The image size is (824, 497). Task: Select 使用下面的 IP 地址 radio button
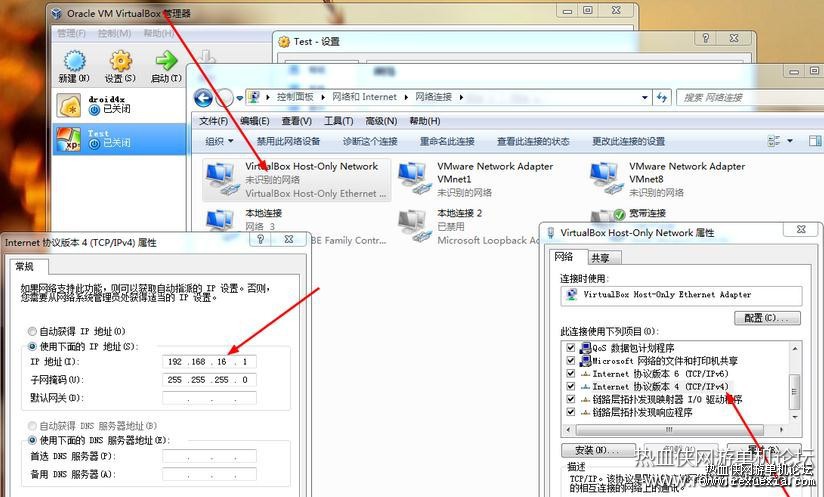(32, 347)
